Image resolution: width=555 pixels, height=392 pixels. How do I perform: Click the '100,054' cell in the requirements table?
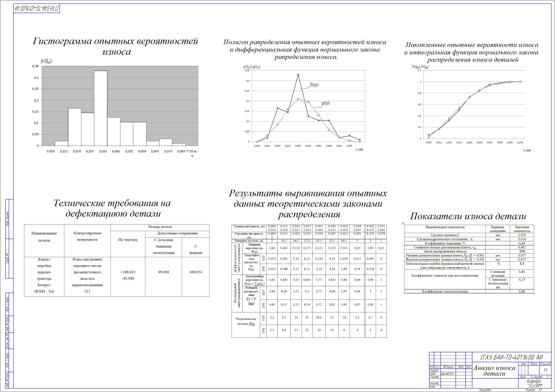coord(195,277)
